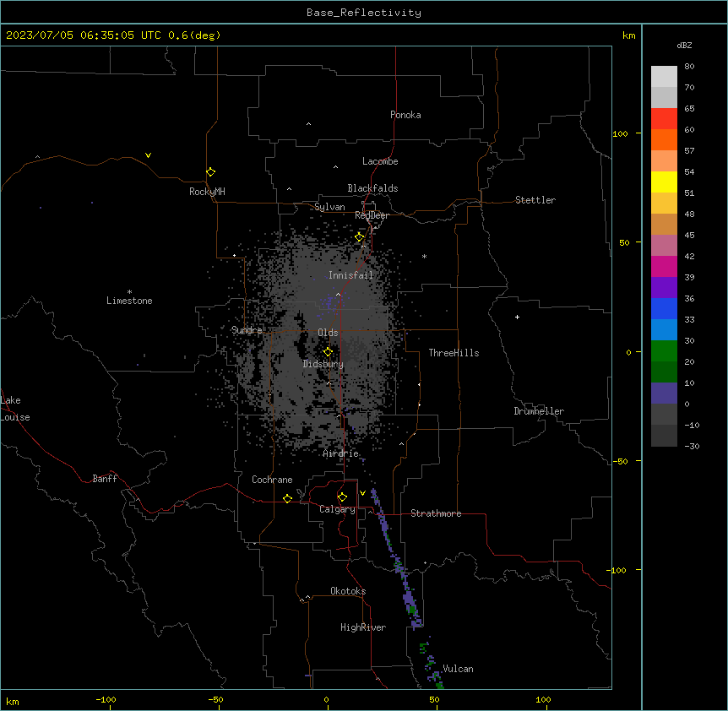Screen dimensions: 728x711
Task: Click the Banff town label
Action: pyautogui.click(x=105, y=479)
